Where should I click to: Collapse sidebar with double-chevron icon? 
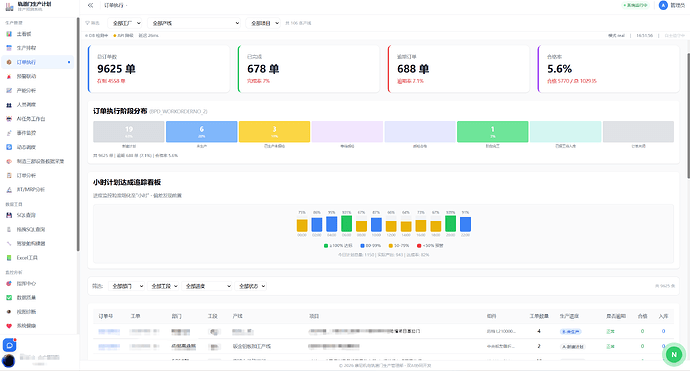tap(90, 5)
